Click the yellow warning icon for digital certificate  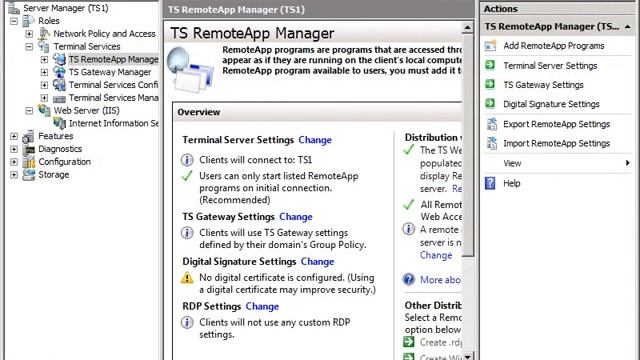point(187,278)
